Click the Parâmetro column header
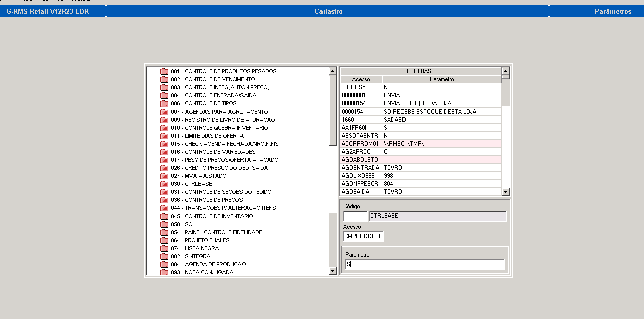644x319 pixels. tap(442, 79)
